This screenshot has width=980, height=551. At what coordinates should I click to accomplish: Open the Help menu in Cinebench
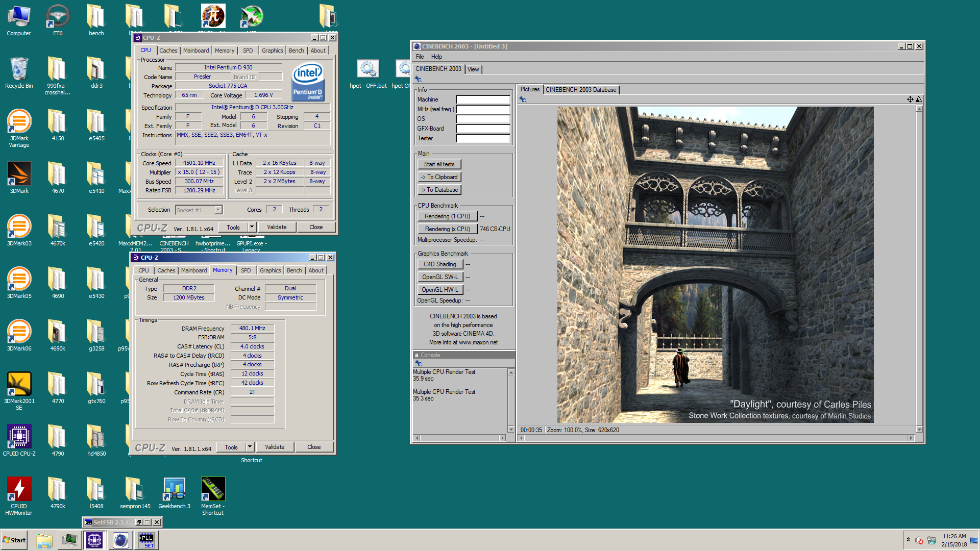click(436, 57)
